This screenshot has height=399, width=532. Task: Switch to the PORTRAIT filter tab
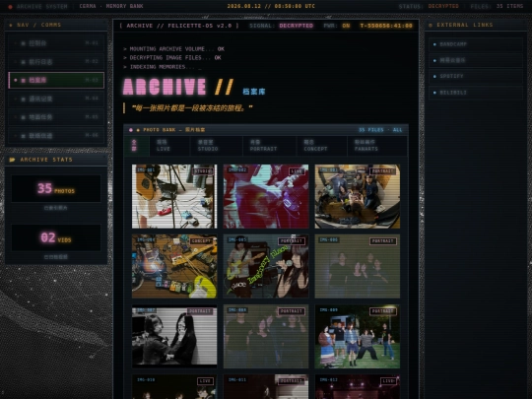tap(270, 146)
